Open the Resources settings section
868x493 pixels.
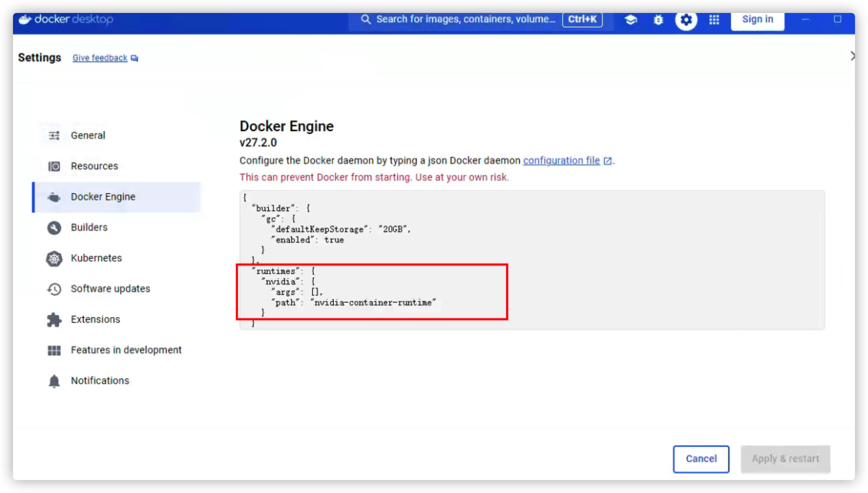coord(116,166)
